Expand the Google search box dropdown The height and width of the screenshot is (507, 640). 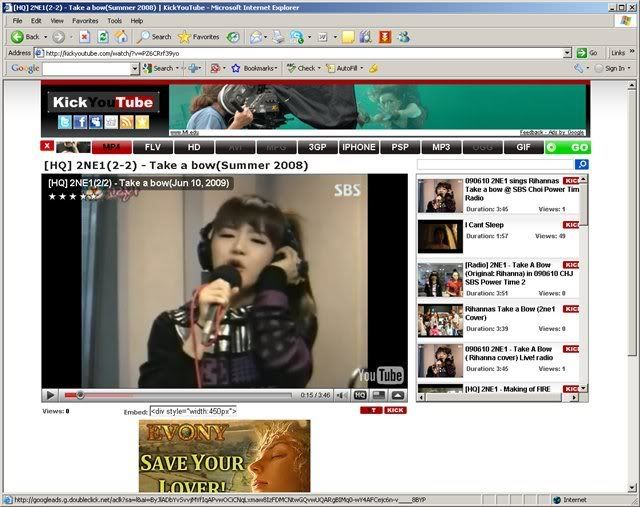click(x=135, y=69)
